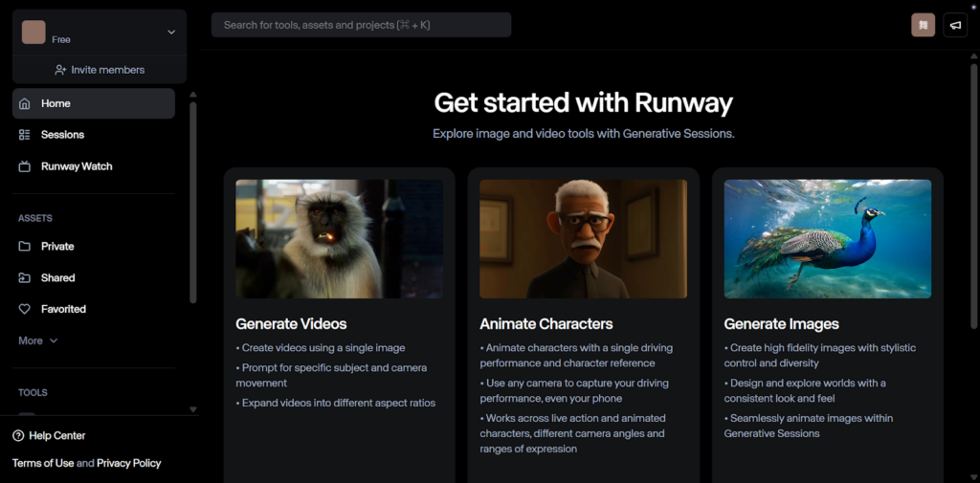Click the peacock Generate Images thumbnail
The image size is (980, 483).
[828, 239]
